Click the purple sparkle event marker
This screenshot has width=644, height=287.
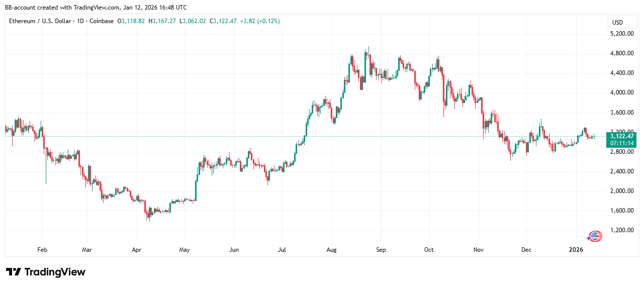coord(589,238)
